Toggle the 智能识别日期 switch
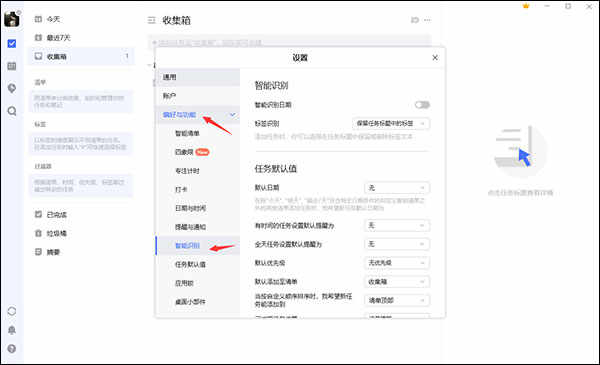Screen dimensions: 600x365 (422, 105)
